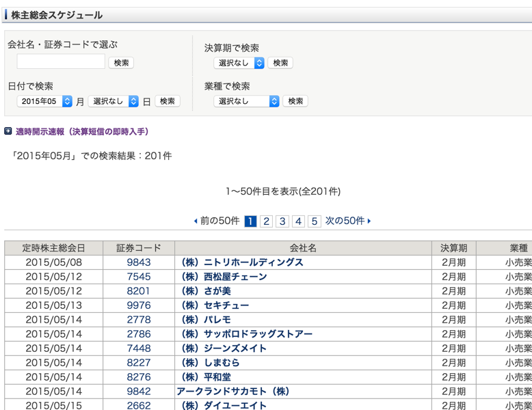The width and height of the screenshot is (532, 410).
Task: Click 検索 button for 業種 search
Action: pos(295,101)
